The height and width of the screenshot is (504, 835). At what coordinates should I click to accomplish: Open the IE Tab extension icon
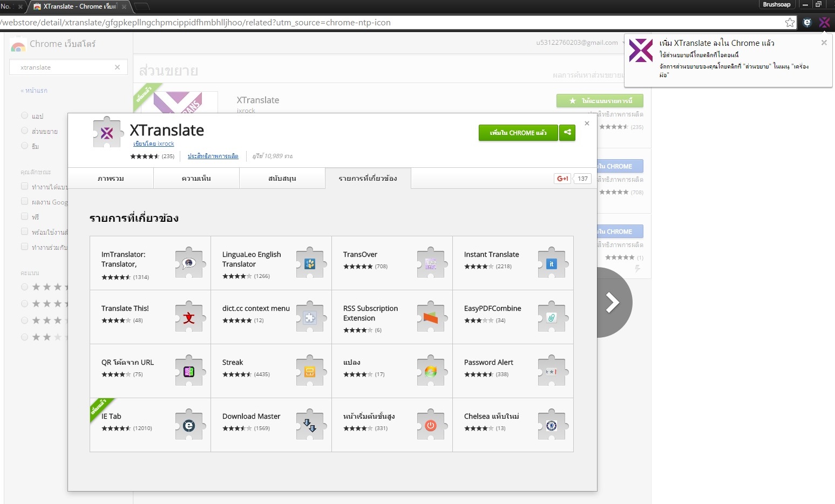[189, 425]
